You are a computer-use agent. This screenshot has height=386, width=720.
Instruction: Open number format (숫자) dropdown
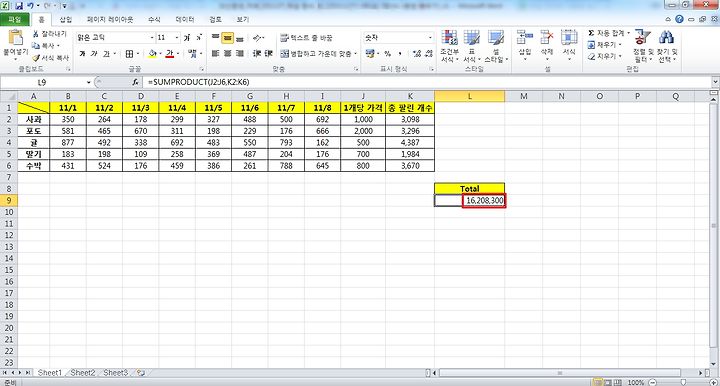[x=430, y=38]
